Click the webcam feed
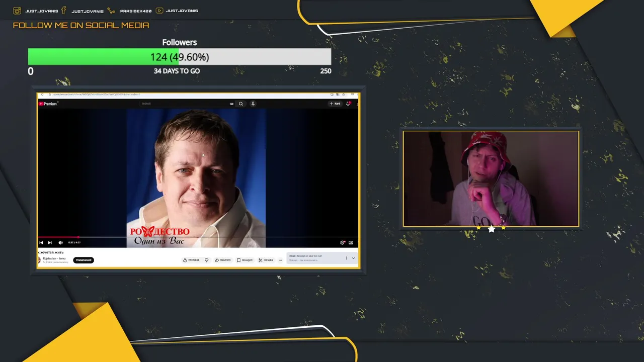Image resolution: width=644 pixels, height=362 pixels. click(x=491, y=178)
